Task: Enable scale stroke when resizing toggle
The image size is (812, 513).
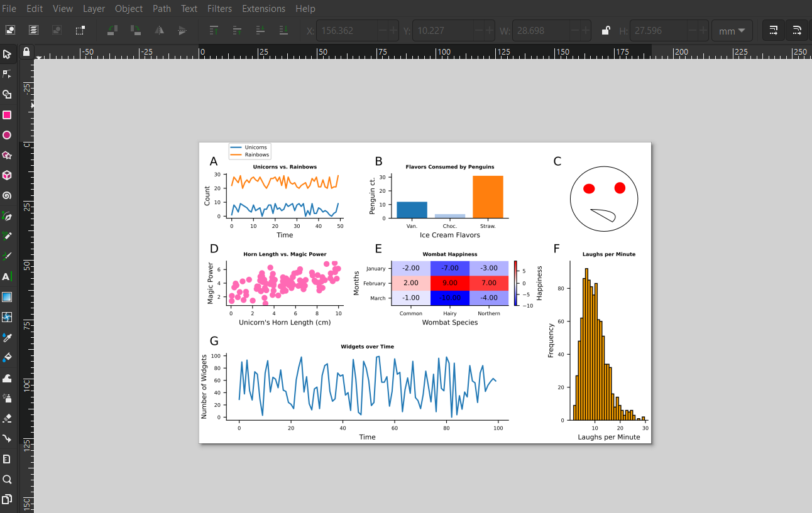Action: coord(773,30)
